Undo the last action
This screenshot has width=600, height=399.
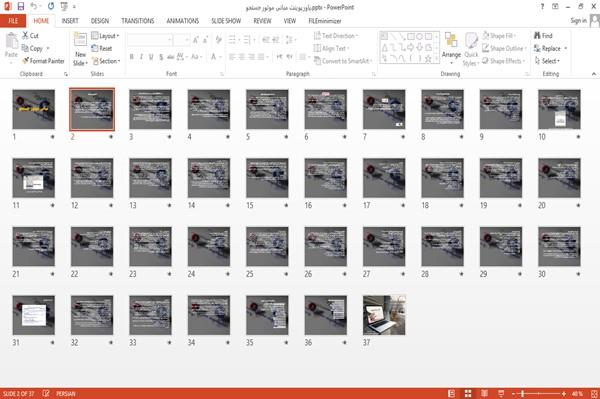click(x=34, y=6)
